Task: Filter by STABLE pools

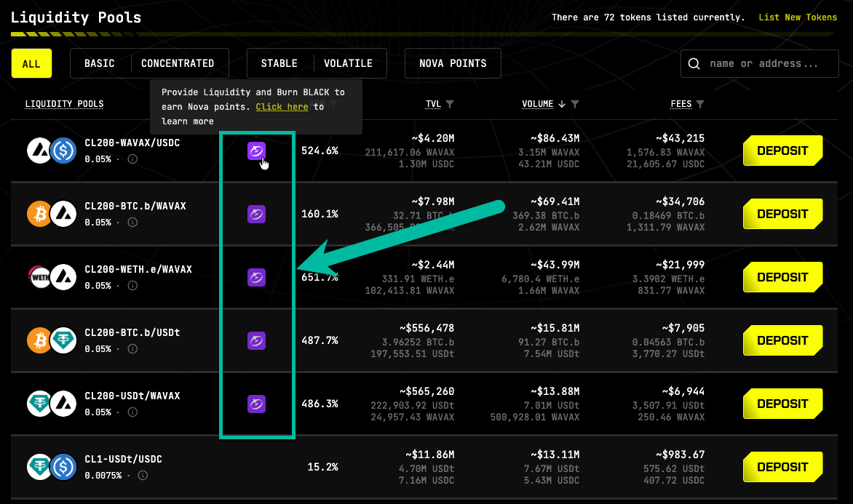Action: tap(279, 63)
